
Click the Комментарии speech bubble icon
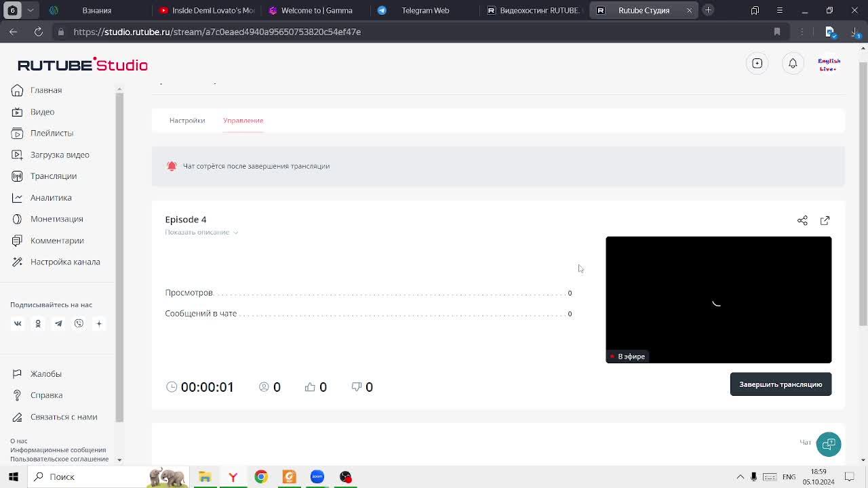click(18, 241)
